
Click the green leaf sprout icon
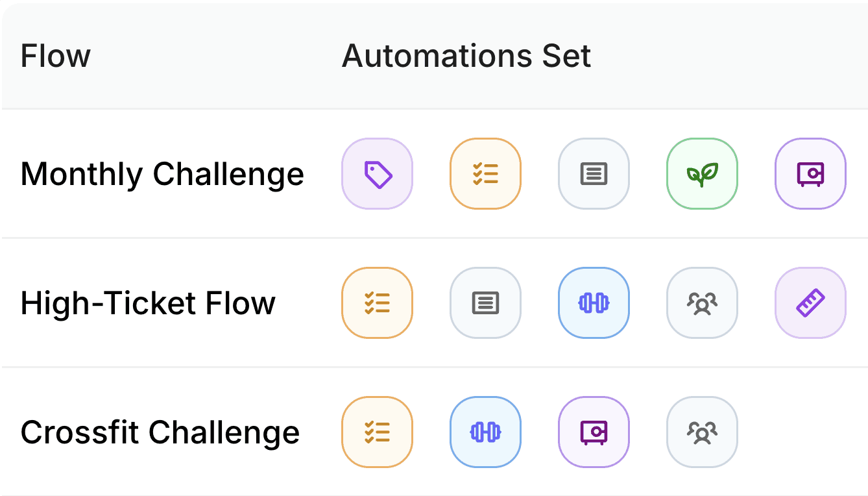(x=702, y=173)
